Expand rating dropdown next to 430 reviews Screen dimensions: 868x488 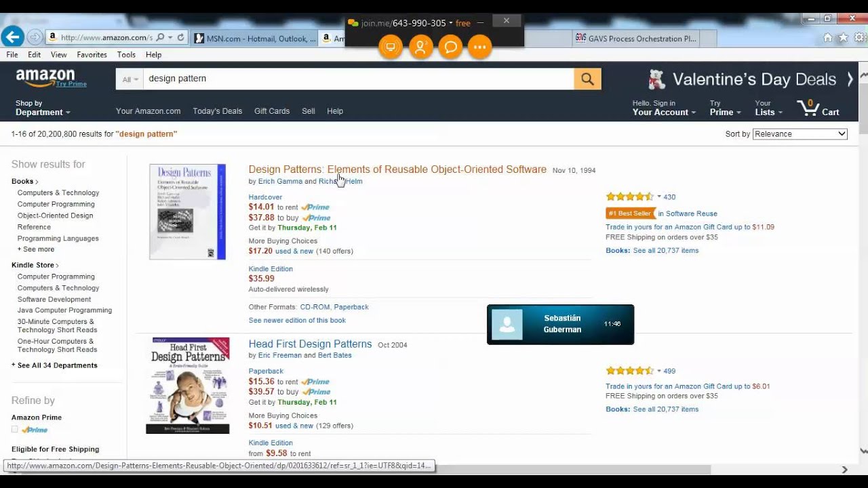[659, 197]
